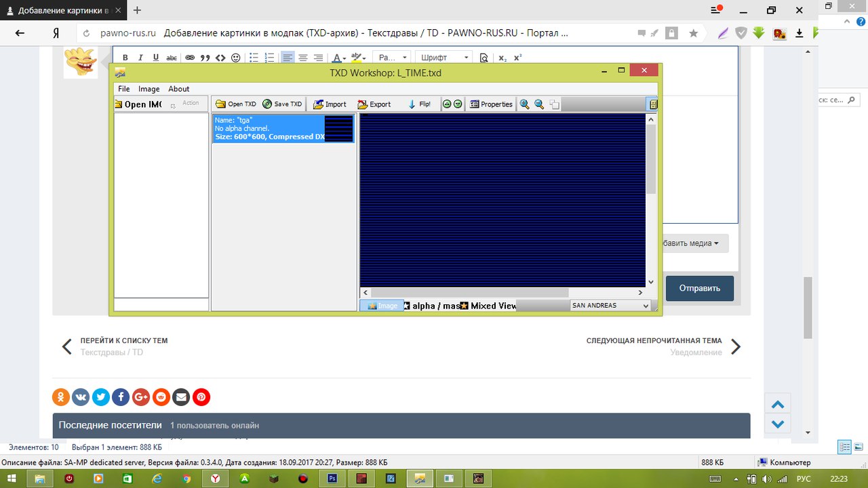Click the Отправить submit button

(x=699, y=288)
